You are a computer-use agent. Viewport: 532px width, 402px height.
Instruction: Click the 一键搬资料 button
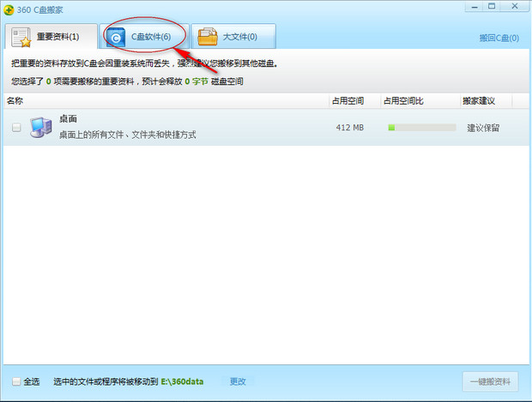(490, 381)
